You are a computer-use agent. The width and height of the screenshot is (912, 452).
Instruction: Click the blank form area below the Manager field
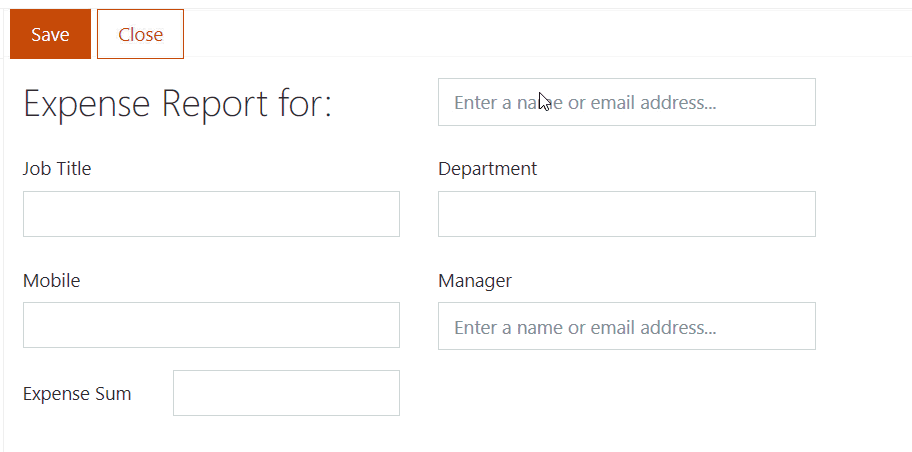[x=626, y=396]
